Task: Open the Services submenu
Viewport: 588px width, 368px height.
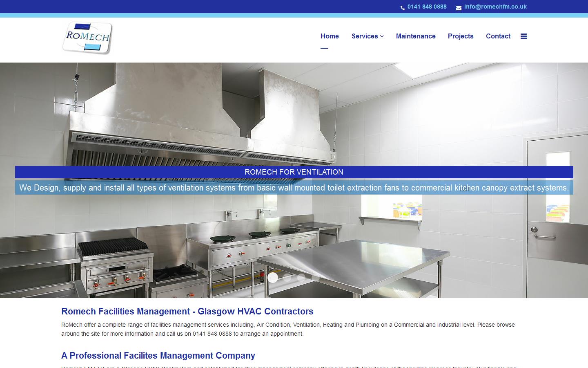Action: pos(365,36)
